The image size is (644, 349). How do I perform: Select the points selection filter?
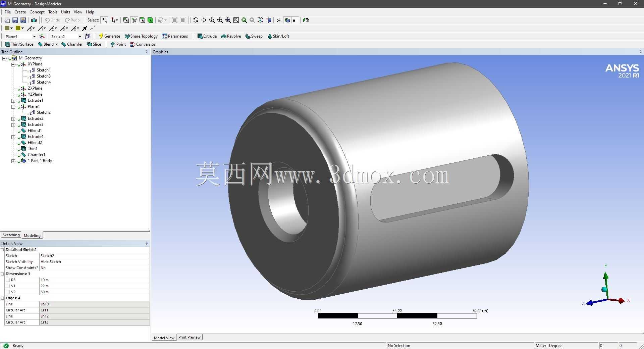(126, 20)
